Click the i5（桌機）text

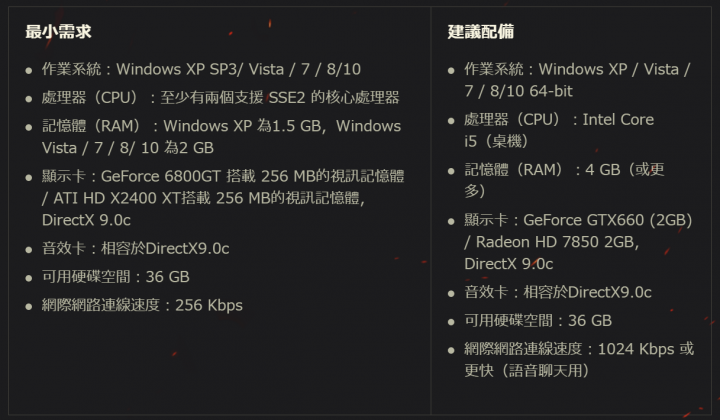click(496, 141)
